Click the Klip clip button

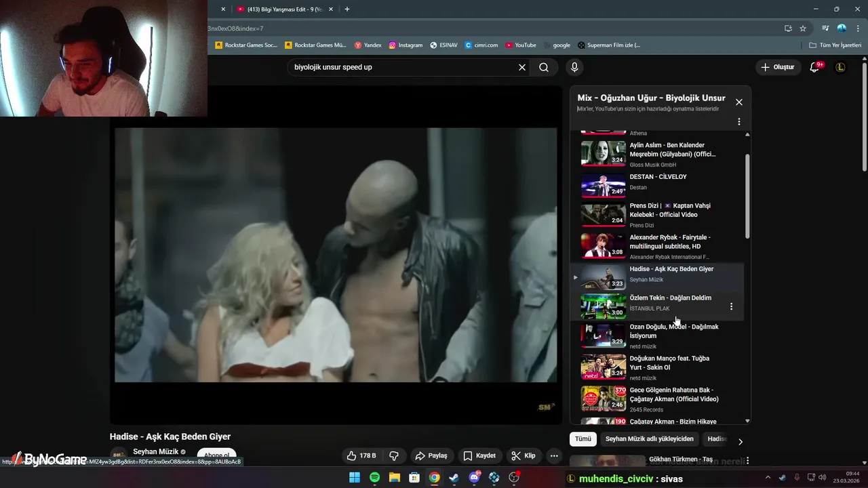524,455
